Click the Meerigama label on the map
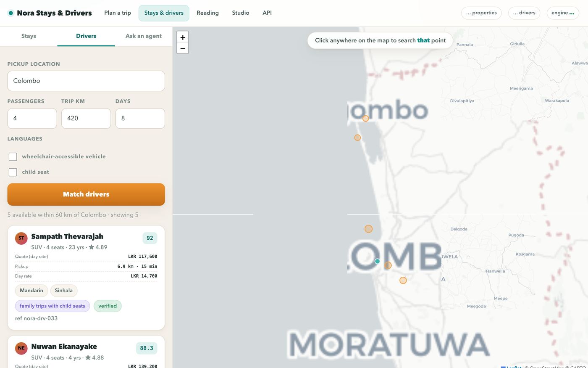This screenshot has width=588, height=368. (521, 88)
